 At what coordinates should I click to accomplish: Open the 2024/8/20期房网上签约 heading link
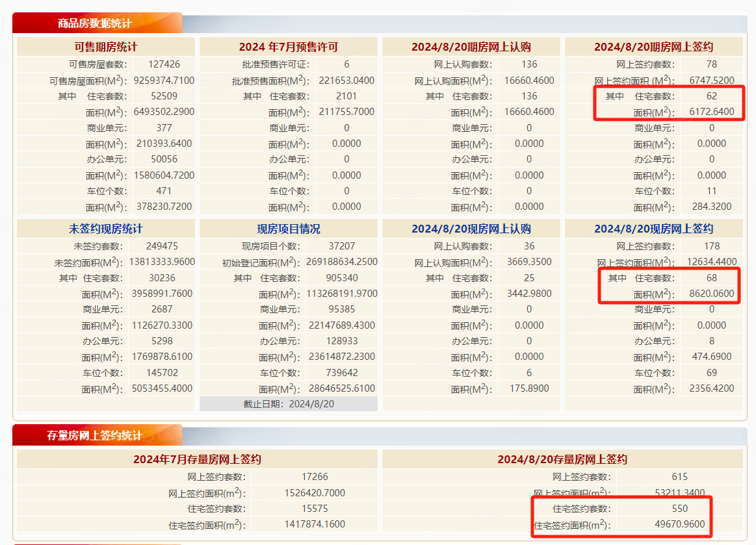pos(653,47)
